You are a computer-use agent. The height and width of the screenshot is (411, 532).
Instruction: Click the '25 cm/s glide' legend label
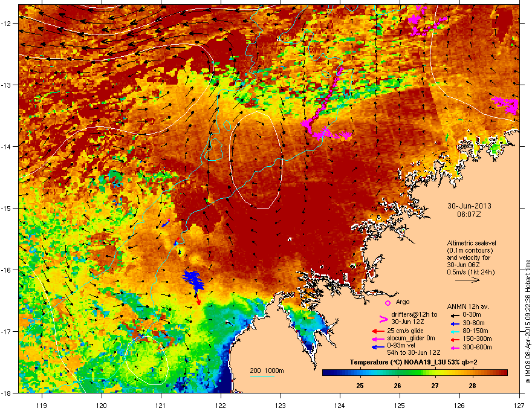click(x=406, y=331)
